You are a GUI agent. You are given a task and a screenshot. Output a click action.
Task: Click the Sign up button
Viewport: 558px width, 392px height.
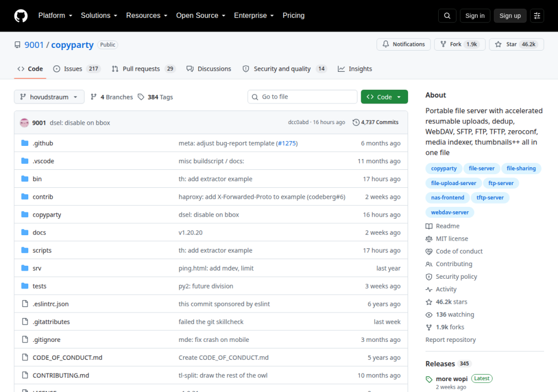(510, 16)
